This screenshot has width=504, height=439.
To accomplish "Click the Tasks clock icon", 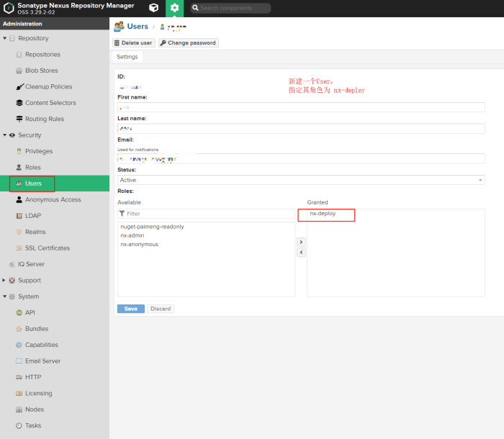I will 19,425.
